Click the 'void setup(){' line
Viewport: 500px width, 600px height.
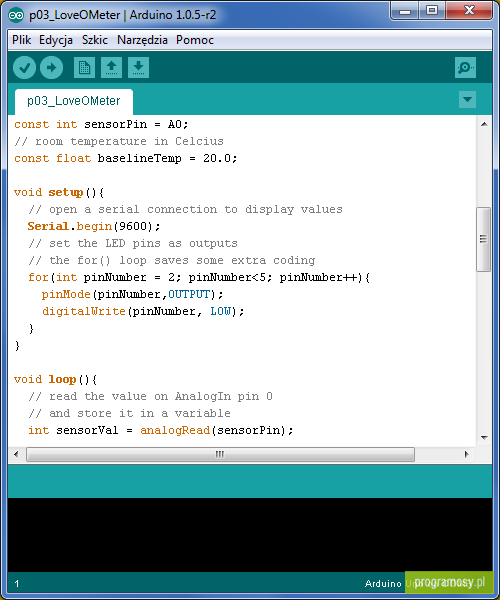point(59,192)
